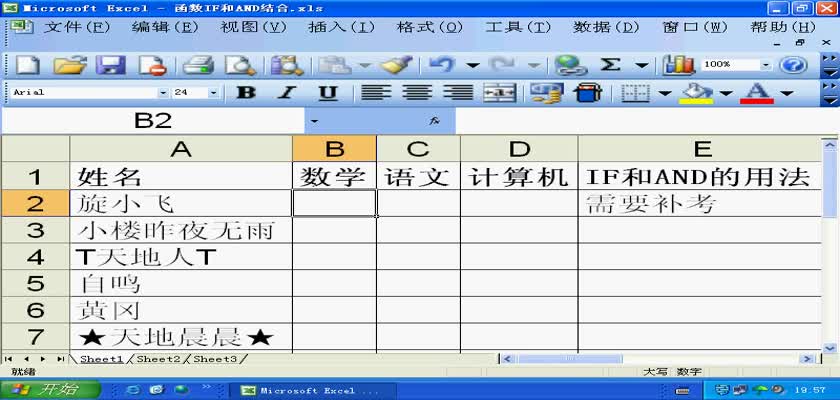This screenshot has width=840, height=400.
Task: Print the sheet using the printer icon
Action: pyautogui.click(x=198, y=66)
